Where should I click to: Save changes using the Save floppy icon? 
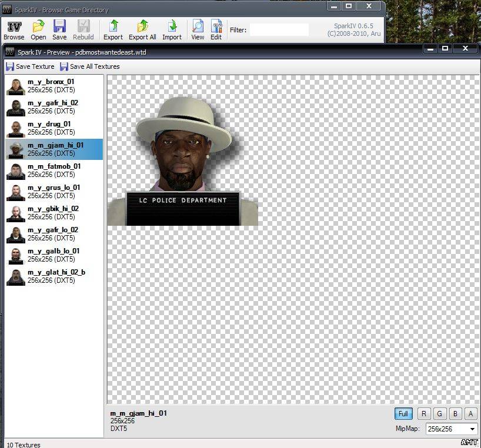point(59,30)
